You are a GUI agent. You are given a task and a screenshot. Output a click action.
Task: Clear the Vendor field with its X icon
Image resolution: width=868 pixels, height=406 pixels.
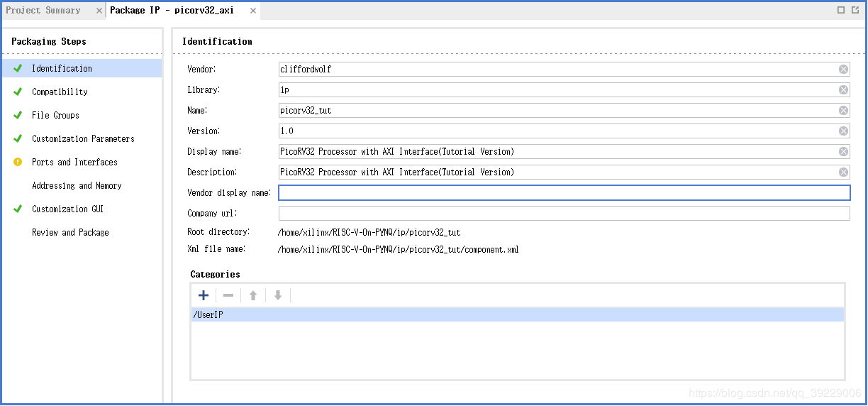click(x=843, y=70)
